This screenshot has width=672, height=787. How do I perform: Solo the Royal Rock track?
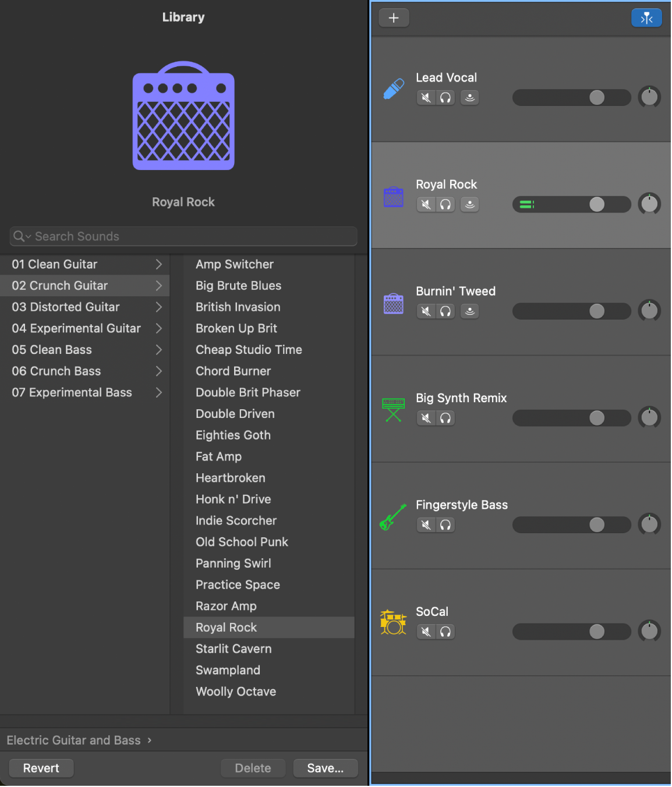[x=445, y=204]
